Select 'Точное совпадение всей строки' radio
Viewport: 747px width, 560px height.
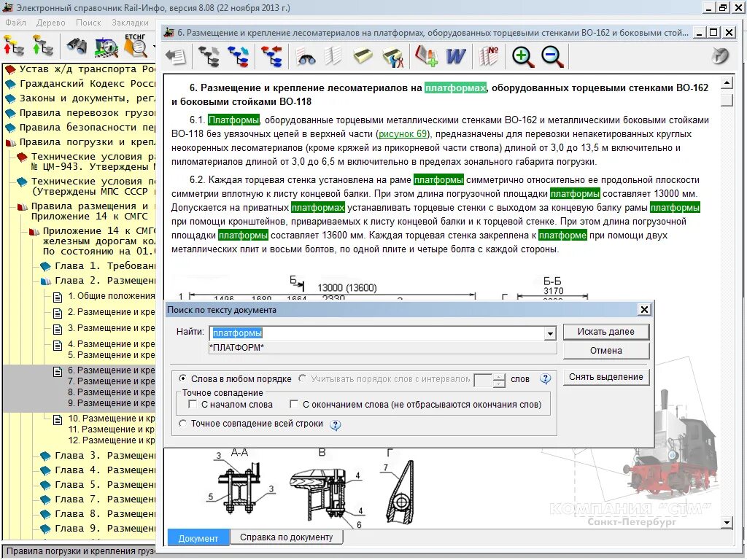click(182, 424)
